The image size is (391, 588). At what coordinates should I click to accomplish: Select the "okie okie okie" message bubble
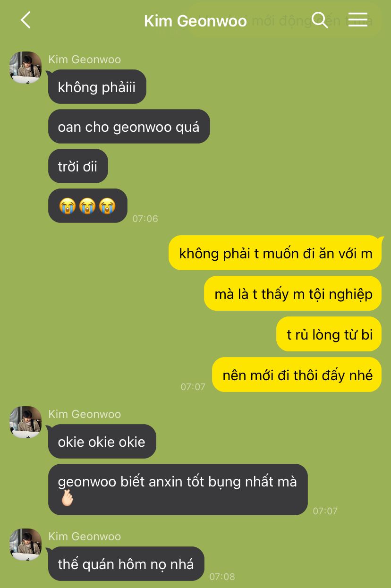(x=102, y=442)
